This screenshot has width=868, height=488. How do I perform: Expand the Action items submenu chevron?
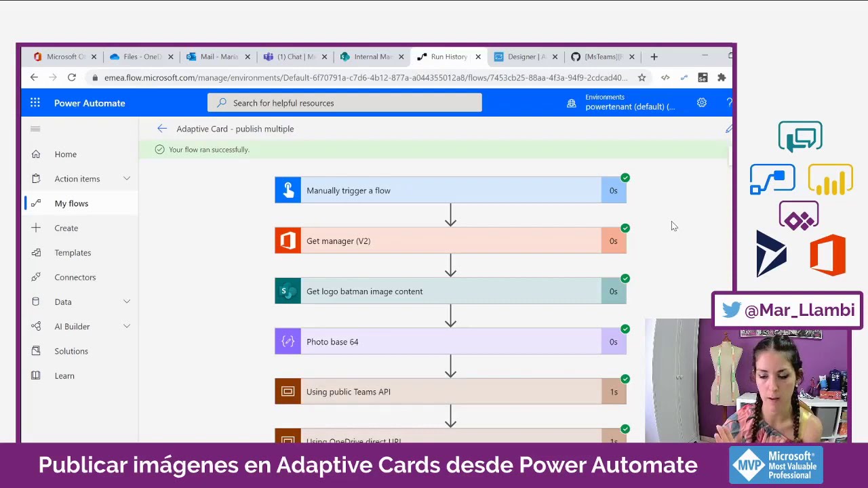[127, 179]
